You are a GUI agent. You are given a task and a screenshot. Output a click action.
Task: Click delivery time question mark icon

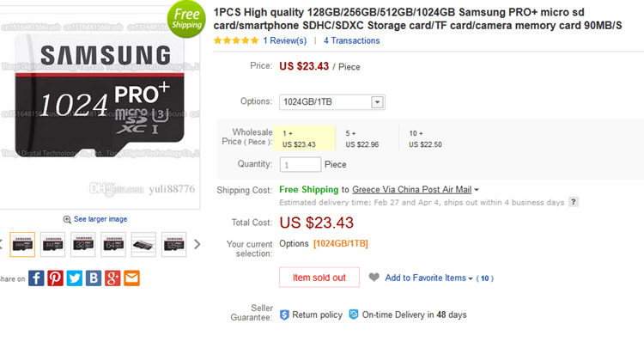(574, 202)
